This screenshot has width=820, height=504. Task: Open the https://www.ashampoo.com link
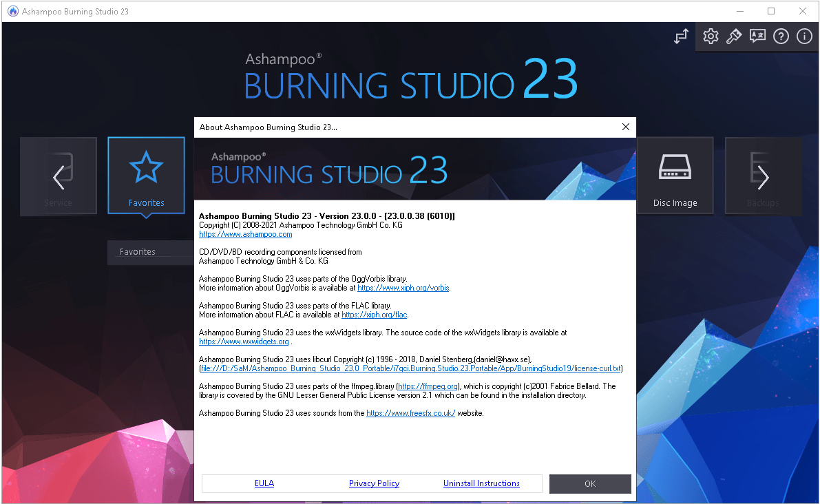click(x=245, y=234)
